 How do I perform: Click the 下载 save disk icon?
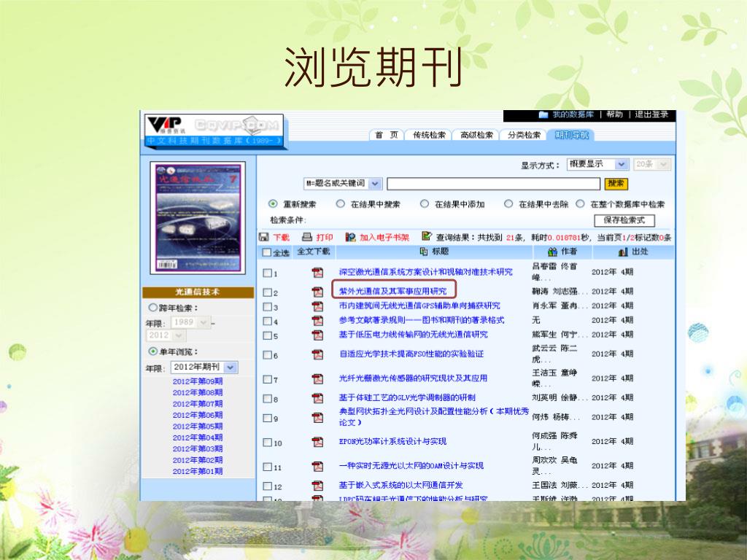263,237
